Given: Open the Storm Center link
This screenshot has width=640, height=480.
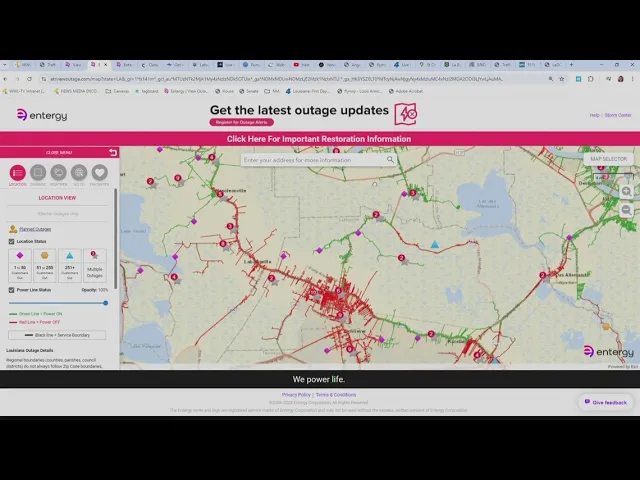Looking at the screenshot, I should (618, 115).
